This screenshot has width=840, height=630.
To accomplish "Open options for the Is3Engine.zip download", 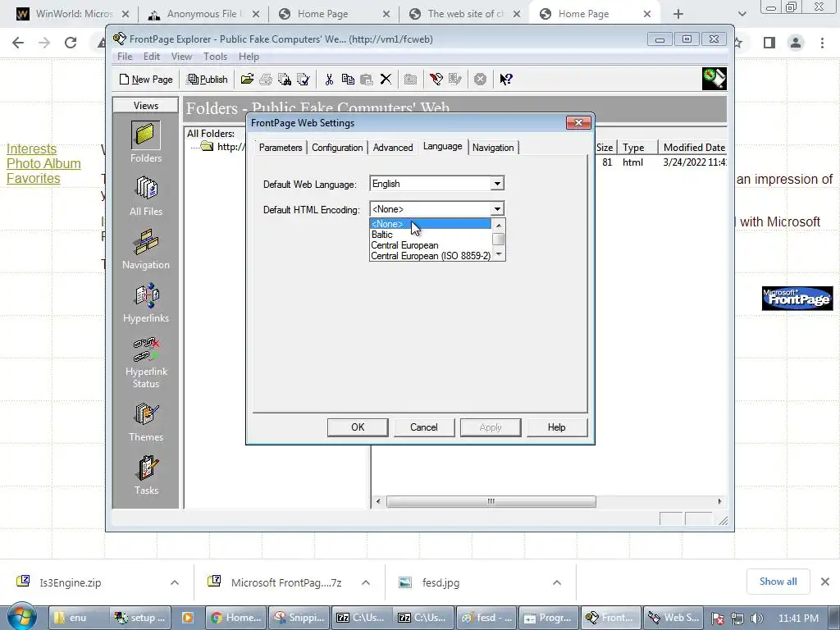I will 174,582.
